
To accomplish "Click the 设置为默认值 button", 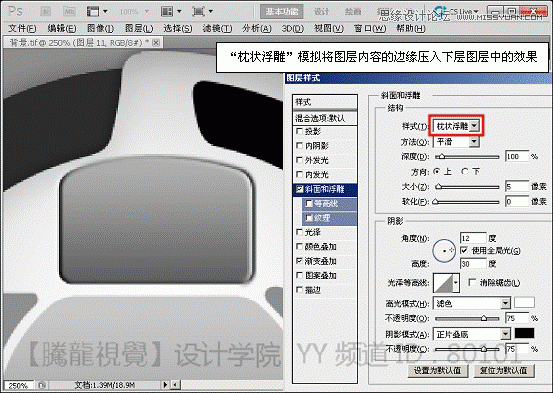I will click(x=437, y=370).
